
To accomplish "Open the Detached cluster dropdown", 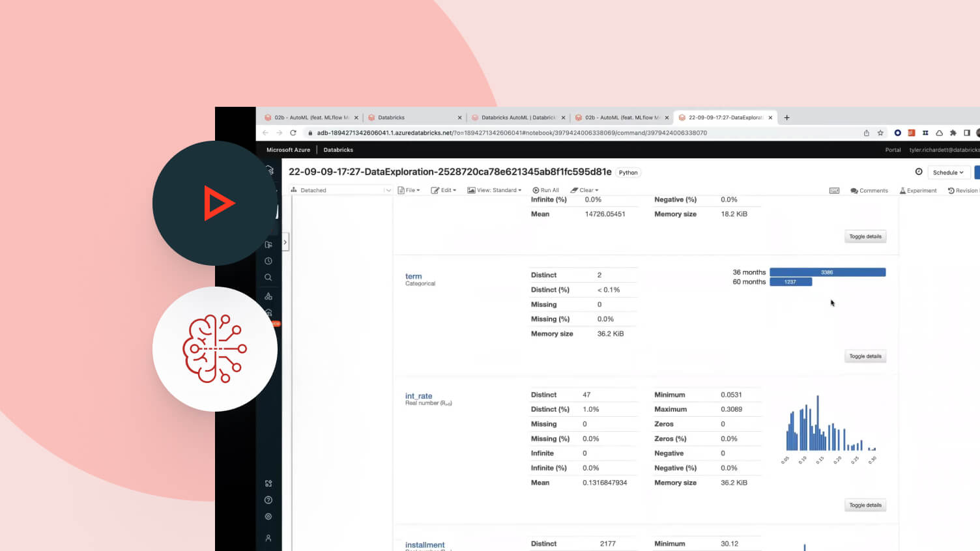I will pos(341,190).
